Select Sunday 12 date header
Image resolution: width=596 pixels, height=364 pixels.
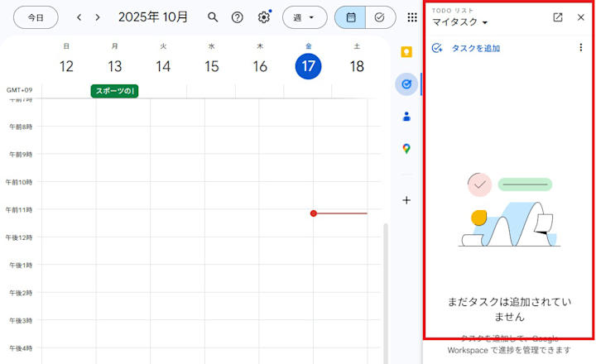[66, 66]
